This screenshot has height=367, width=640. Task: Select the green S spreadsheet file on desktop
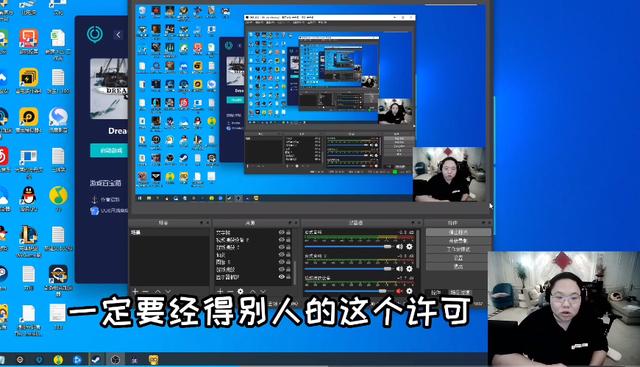58,38
